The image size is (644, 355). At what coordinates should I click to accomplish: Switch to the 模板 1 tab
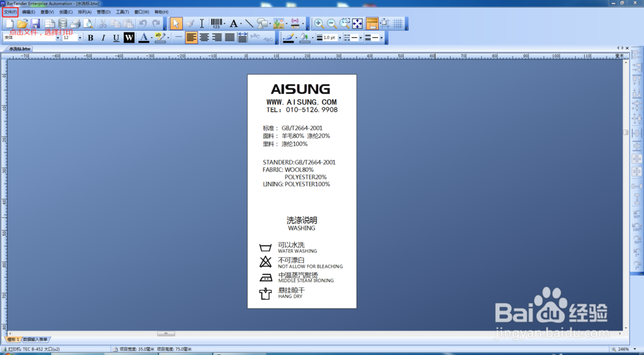click(13, 340)
